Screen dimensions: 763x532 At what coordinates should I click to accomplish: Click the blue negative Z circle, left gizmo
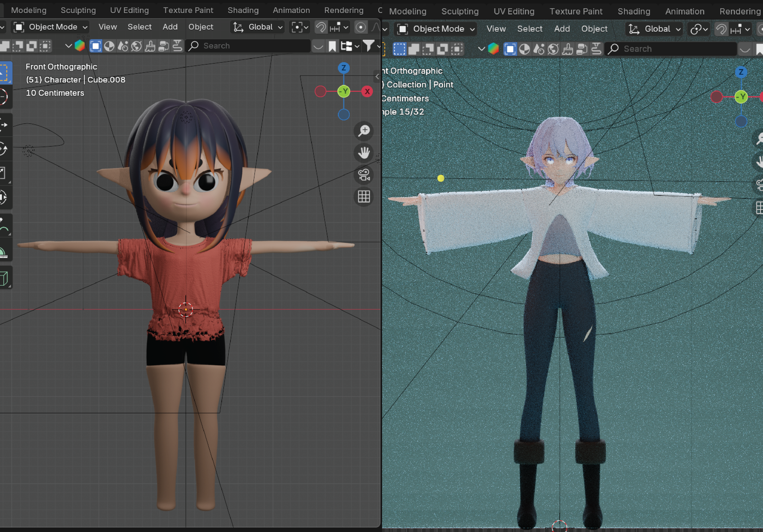[x=344, y=115]
